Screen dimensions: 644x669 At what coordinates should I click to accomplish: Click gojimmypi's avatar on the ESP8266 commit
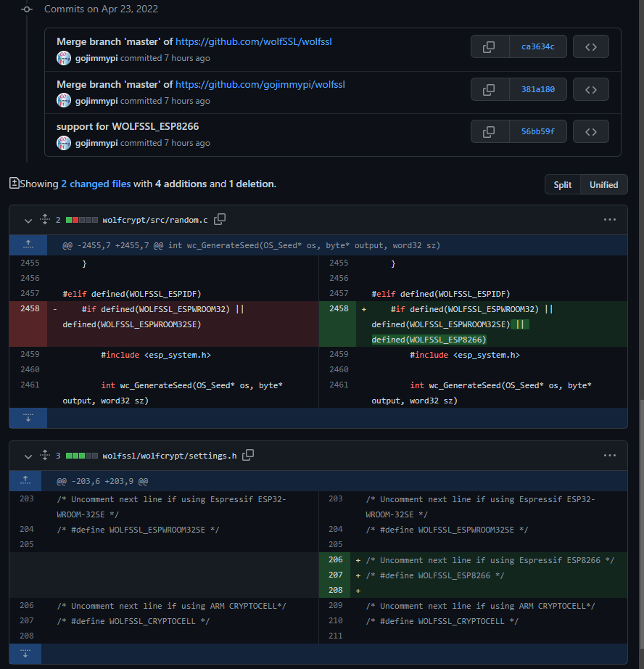pyautogui.click(x=64, y=143)
